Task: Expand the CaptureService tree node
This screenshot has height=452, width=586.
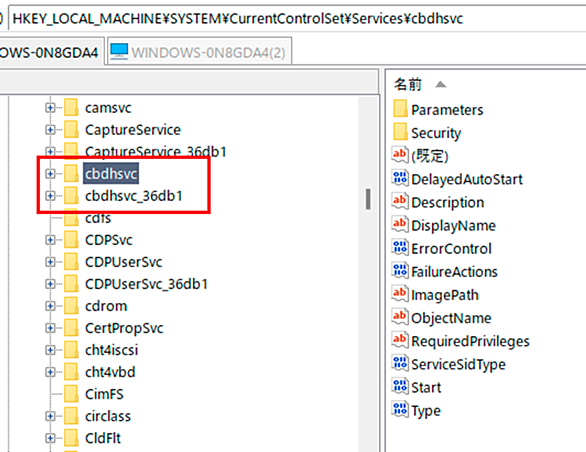Action: tap(50, 130)
